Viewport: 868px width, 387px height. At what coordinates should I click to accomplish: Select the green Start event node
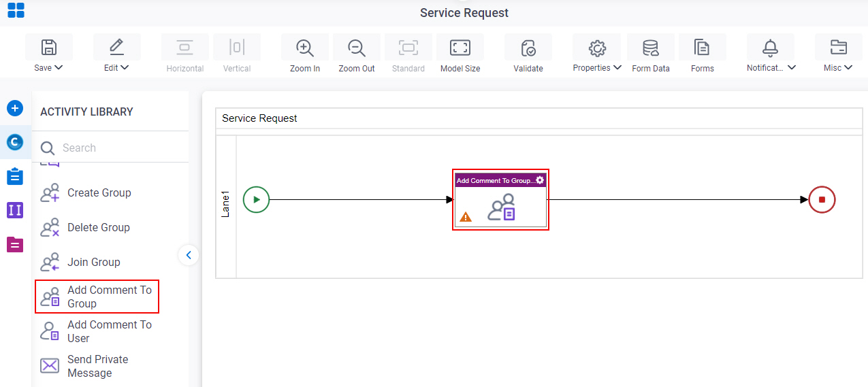click(x=256, y=199)
